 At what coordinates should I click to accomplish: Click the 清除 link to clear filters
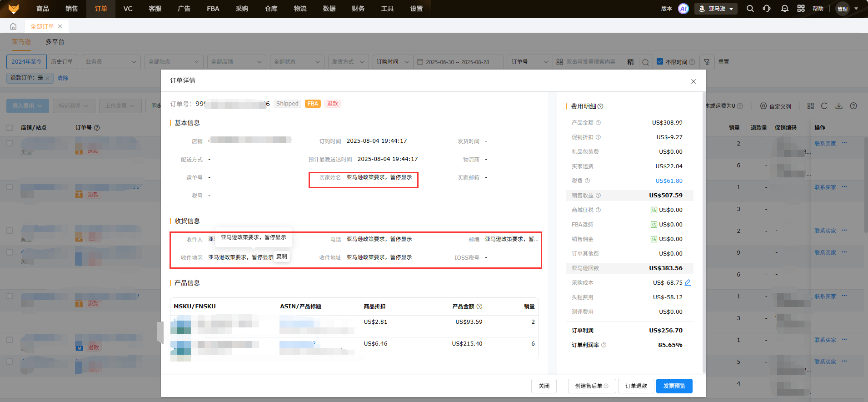pyautogui.click(x=63, y=78)
